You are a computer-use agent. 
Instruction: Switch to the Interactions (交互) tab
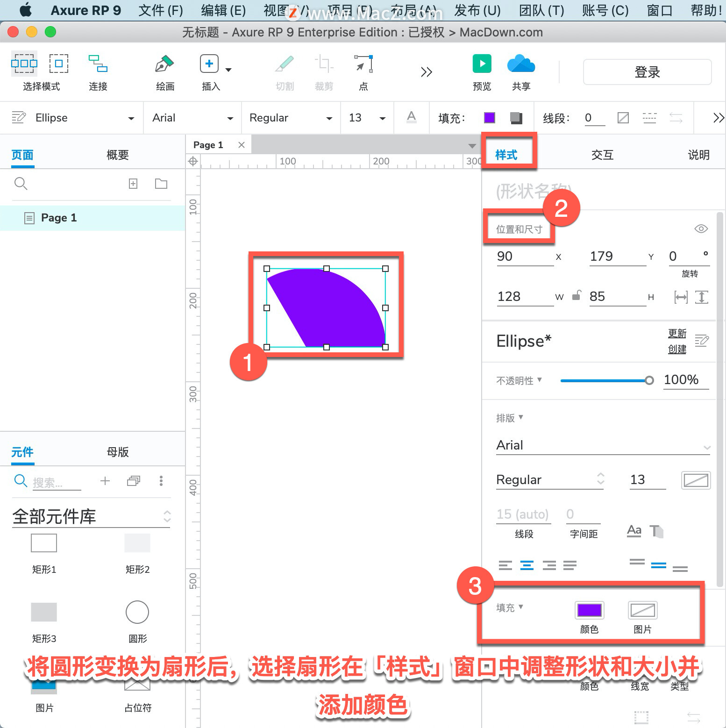(x=602, y=155)
